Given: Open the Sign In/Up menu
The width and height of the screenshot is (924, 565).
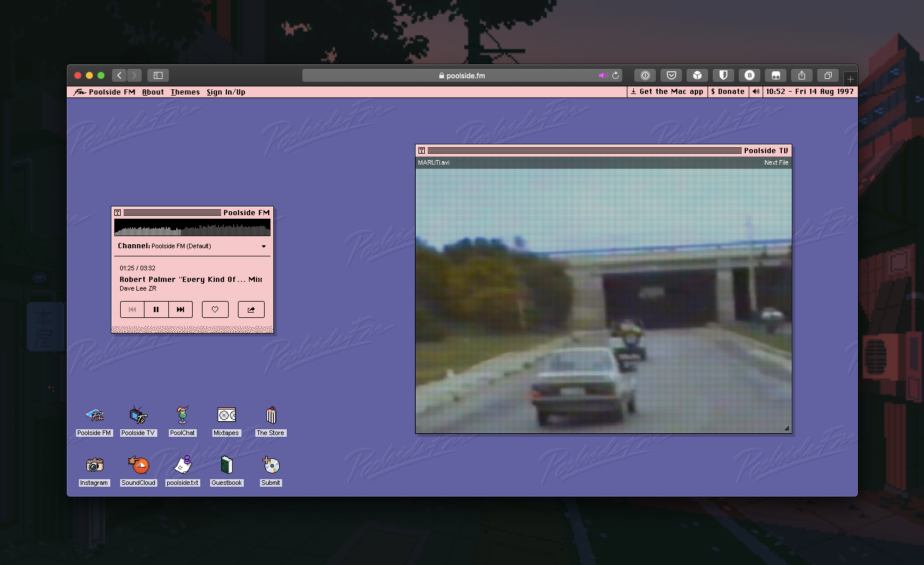Looking at the screenshot, I should (226, 92).
